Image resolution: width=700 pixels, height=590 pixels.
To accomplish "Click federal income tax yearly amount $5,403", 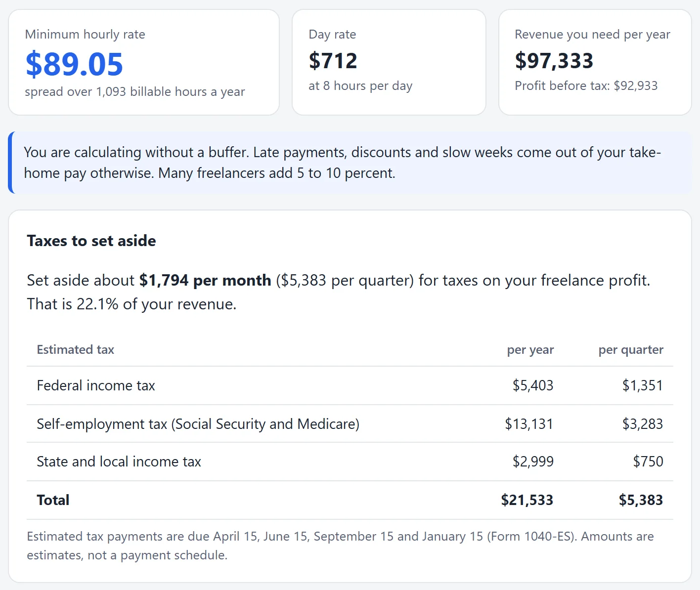I will click(x=533, y=385).
